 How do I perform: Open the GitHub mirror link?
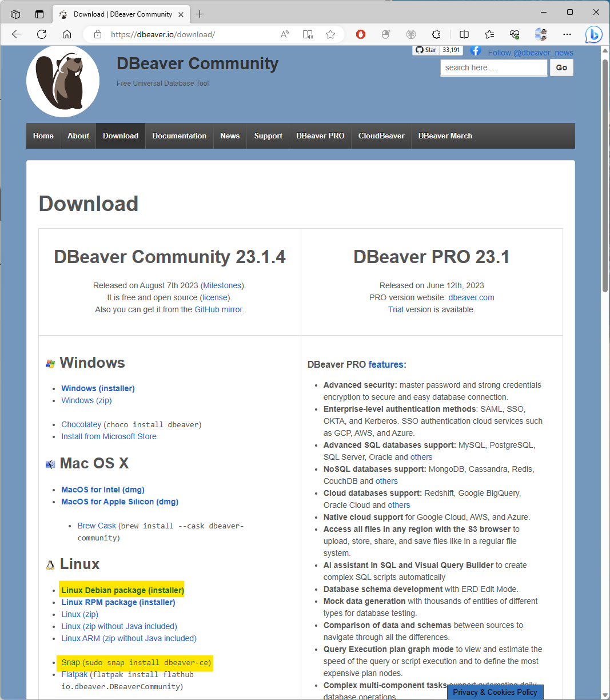(x=219, y=309)
